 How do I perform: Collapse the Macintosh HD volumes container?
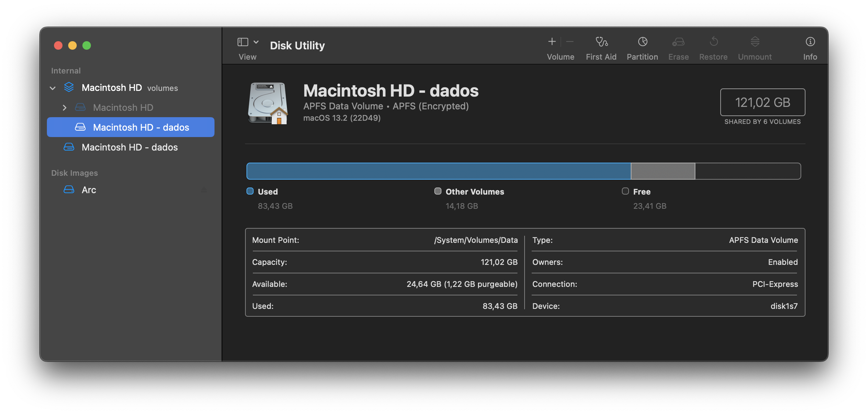coord(53,88)
